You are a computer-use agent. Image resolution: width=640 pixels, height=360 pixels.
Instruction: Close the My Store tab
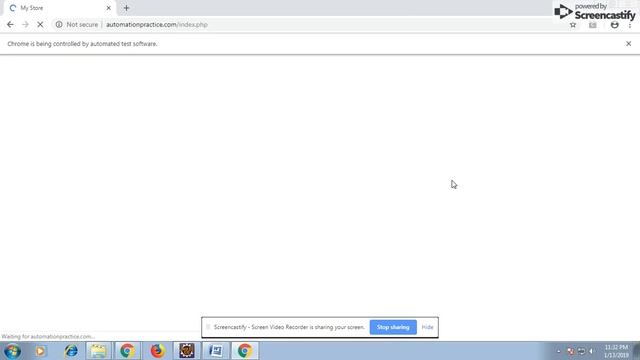[x=109, y=8]
